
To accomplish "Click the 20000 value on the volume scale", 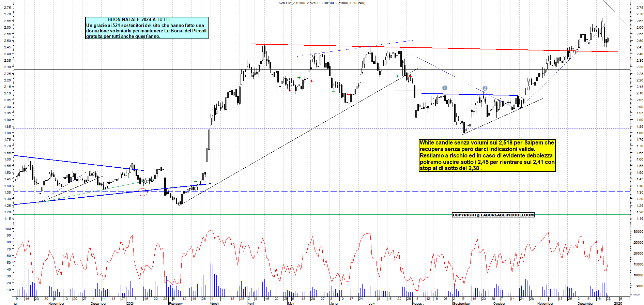I will pyautogui.click(x=638, y=254).
